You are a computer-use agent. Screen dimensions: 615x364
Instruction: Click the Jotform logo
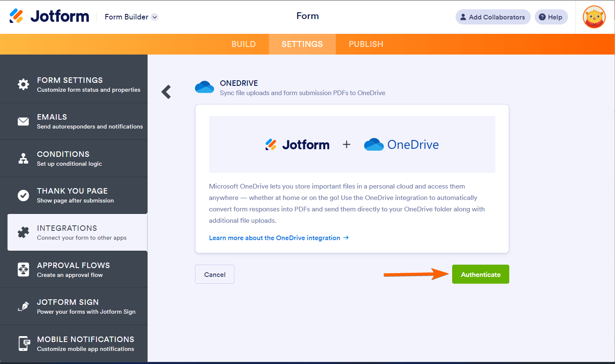(49, 16)
